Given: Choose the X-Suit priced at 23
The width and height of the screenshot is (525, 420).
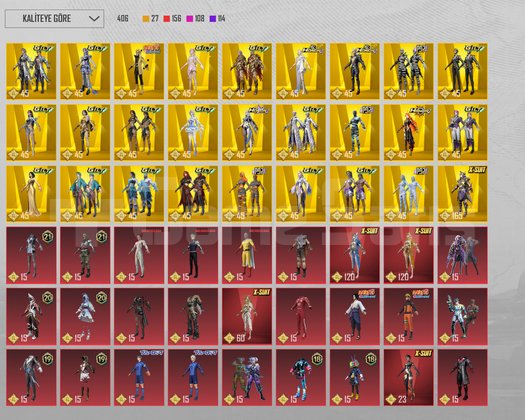Looking at the screenshot, I should 408,378.
